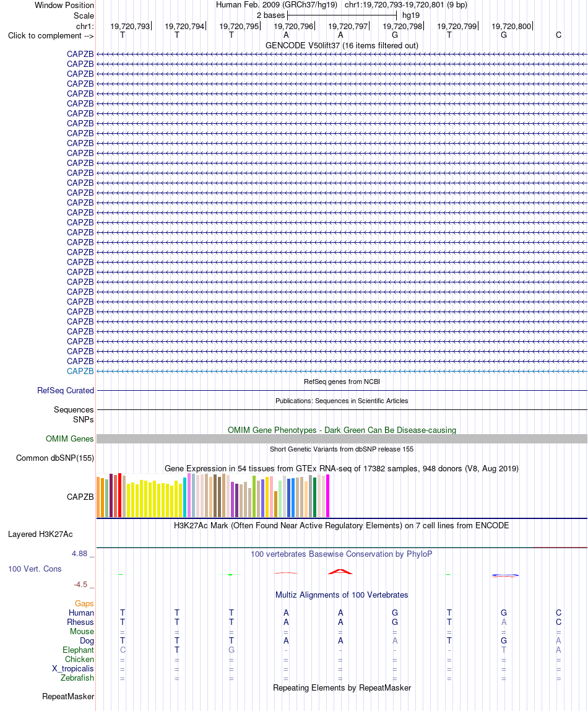
Task: Select the Chicken alignment row label
Action: 79,660
